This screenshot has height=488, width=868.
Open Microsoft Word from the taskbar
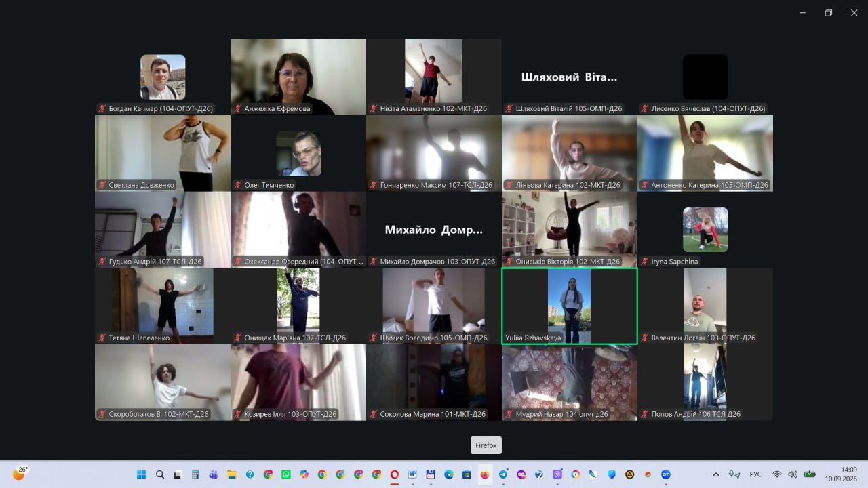[x=412, y=474]
